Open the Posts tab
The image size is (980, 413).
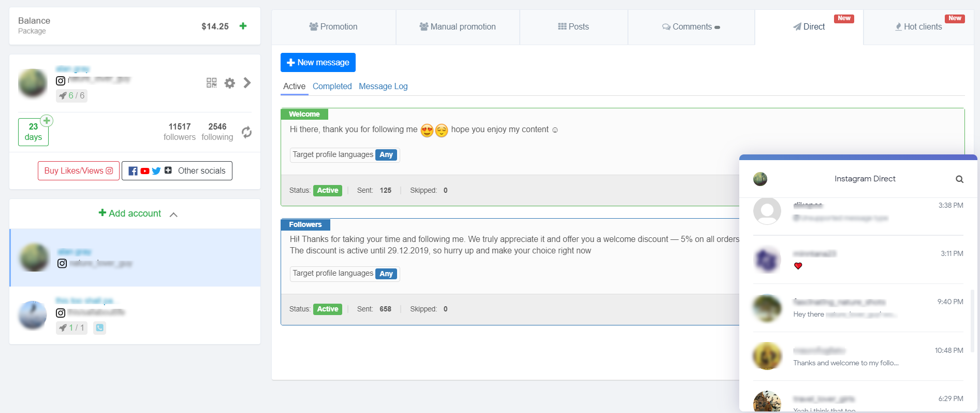(x=574, y=27)
